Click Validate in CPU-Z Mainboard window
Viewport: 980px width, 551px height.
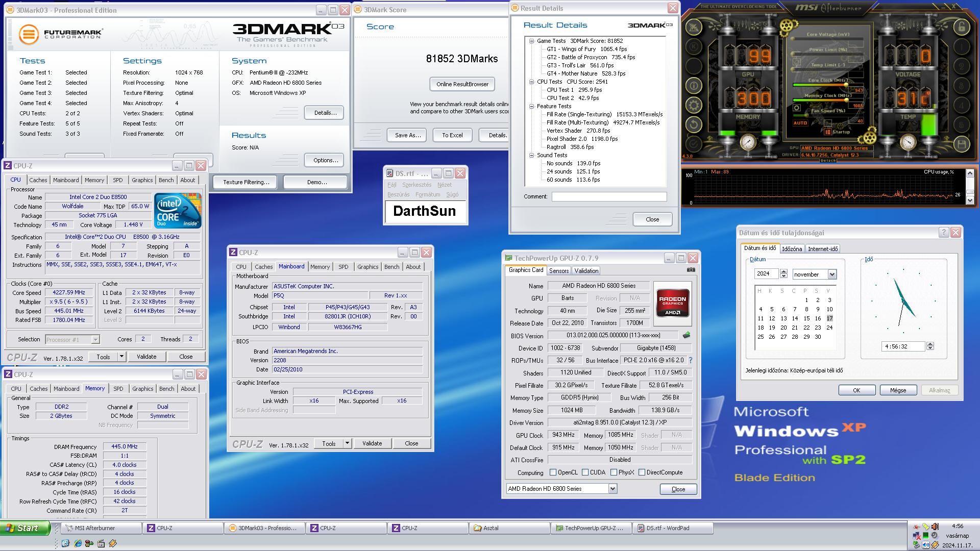(x=372, y=443)
